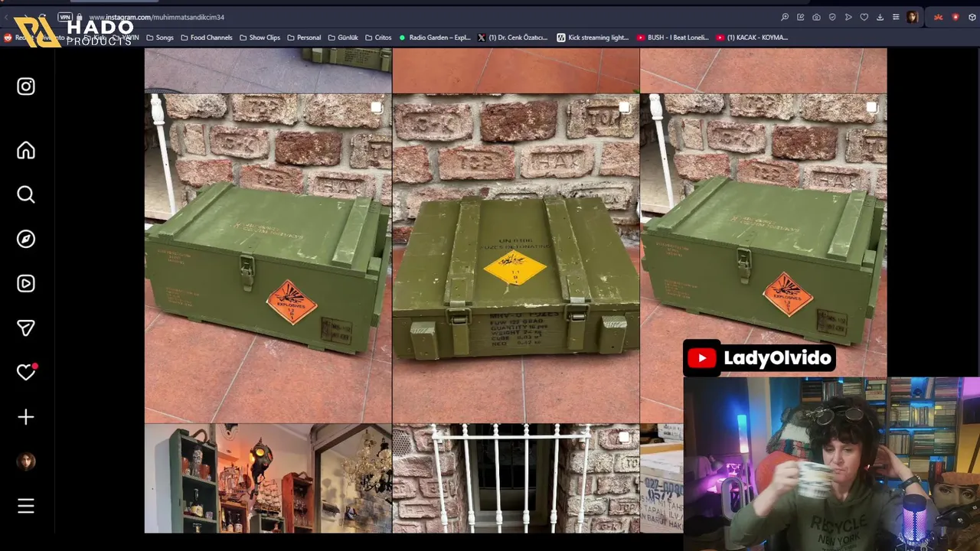Open left green ammo crate post with orange label
980x551 pixels.
268,259
